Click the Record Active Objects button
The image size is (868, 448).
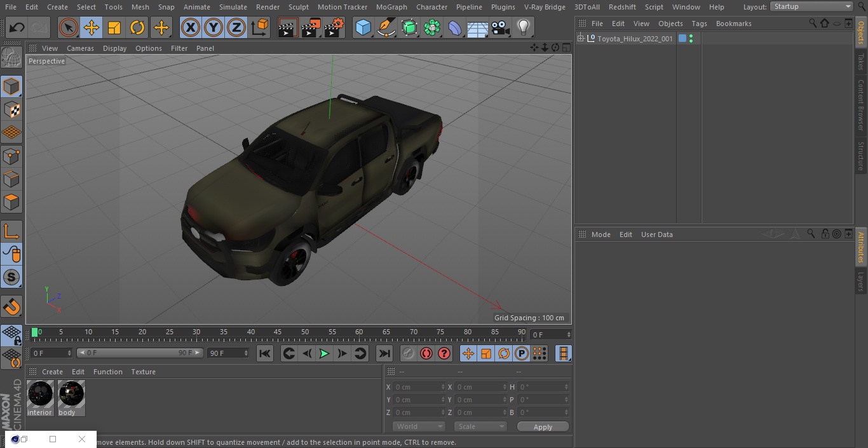[x=409, y=353]
